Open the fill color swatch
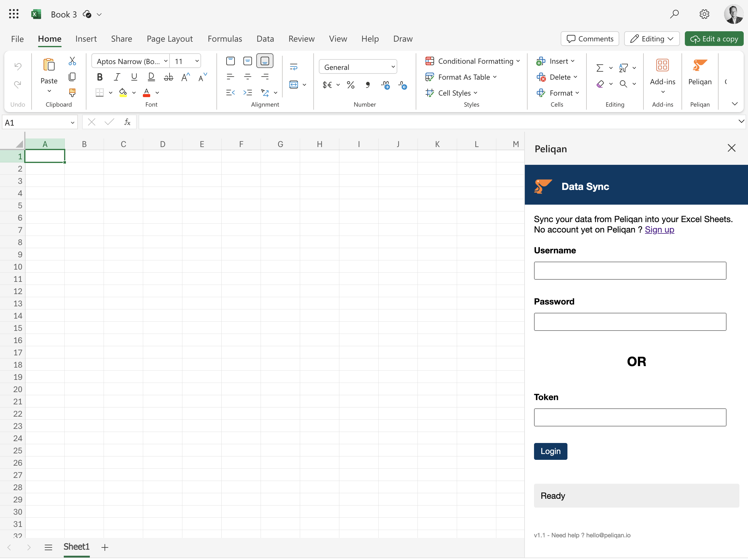 click(x=123, y=92)
